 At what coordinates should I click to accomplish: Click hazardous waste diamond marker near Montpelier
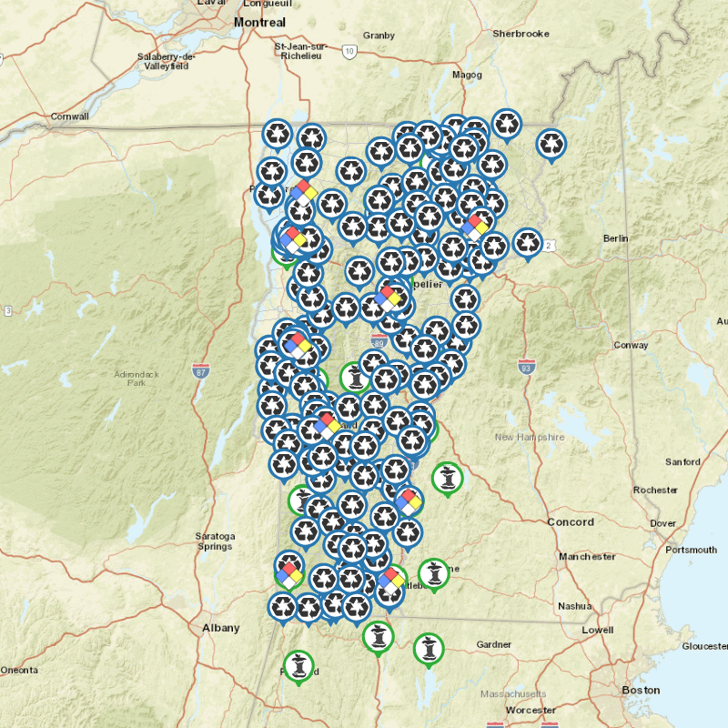(x=389, y=298)
